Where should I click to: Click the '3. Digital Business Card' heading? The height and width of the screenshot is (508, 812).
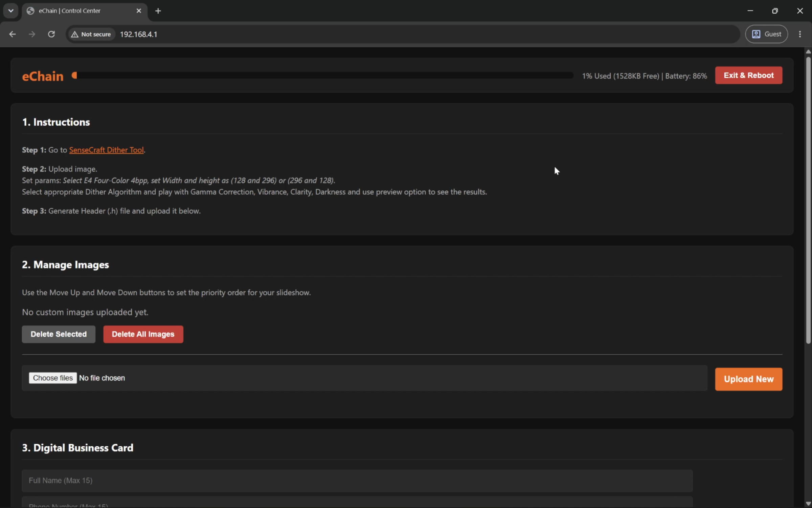[77, 448]
